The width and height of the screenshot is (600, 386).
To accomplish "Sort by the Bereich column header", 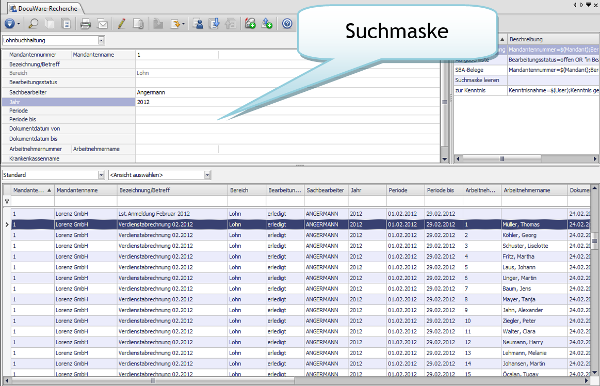I will [247, 190].
